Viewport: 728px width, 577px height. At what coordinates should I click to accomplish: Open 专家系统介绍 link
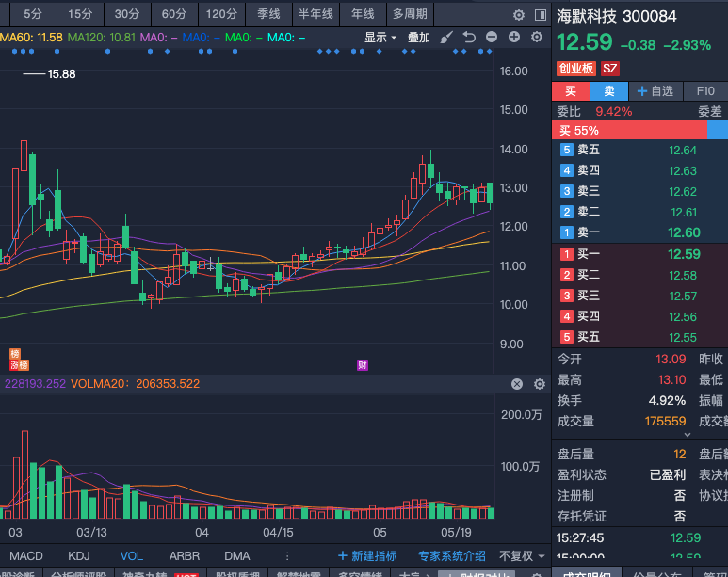pyautogui.click(x=452, y=555)
